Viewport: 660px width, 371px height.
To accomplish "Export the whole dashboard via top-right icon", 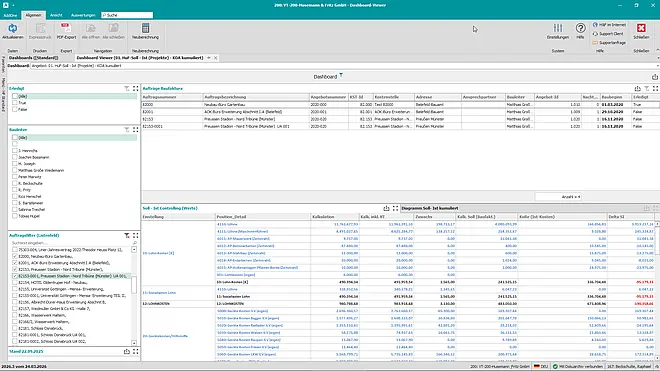I will pyautogui.click(x=655, y=77).
